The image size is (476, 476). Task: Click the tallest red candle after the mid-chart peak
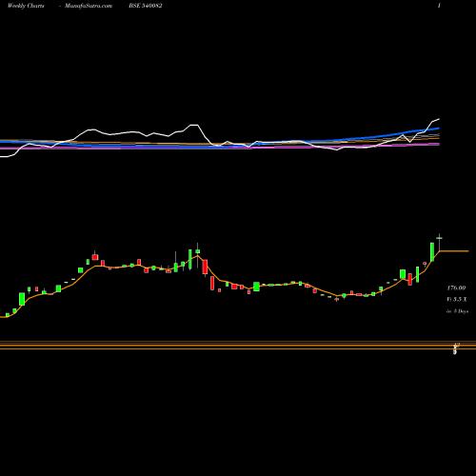(205, 268)
